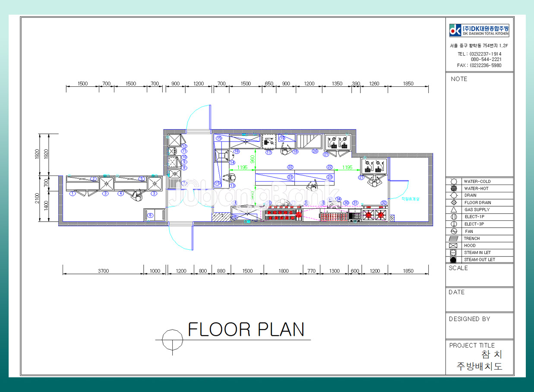
Task: Click the WATER-HOT legend symbol
Action: pyautogui.click(x=453, y=188)
